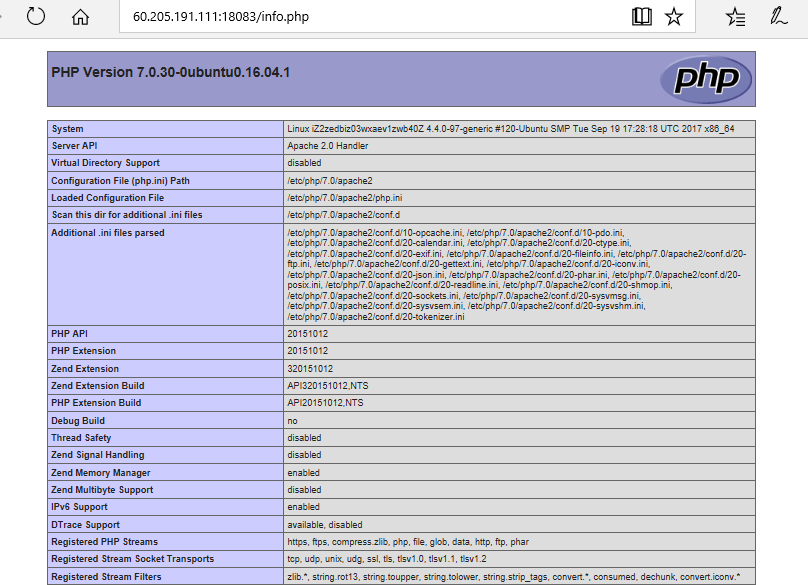This screenshot has width=808, height=585.
Task: Select the Debug Build value no
Action: [x=292, y=421]
